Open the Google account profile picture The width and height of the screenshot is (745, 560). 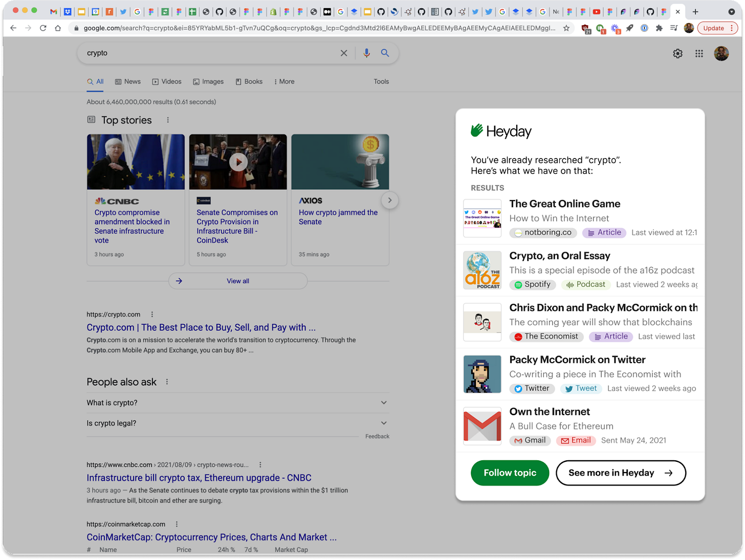click(x=721, y=54)
